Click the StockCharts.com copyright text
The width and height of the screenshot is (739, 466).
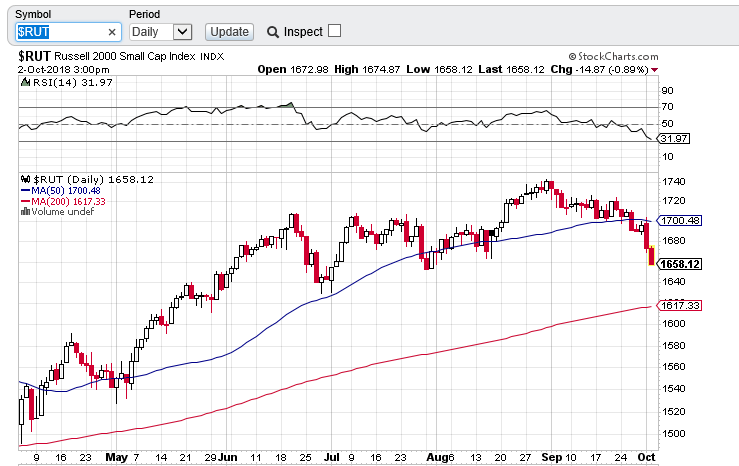coord(613,57)
